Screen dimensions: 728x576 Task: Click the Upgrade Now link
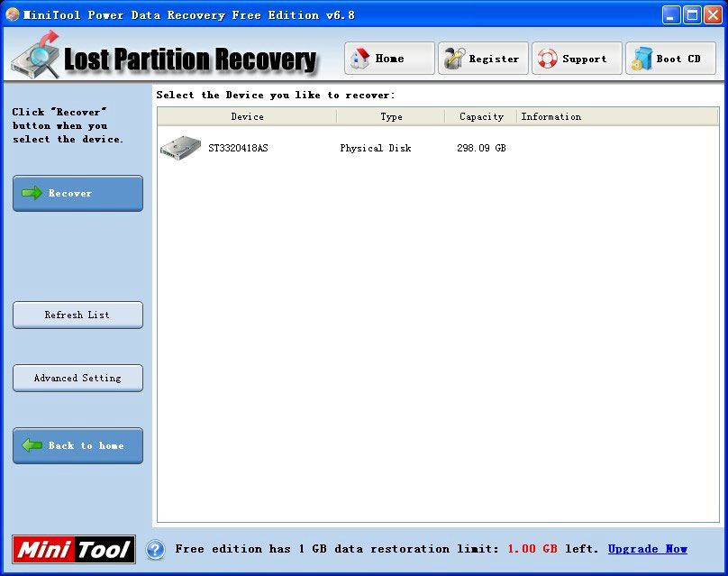(x=648, y=549)
